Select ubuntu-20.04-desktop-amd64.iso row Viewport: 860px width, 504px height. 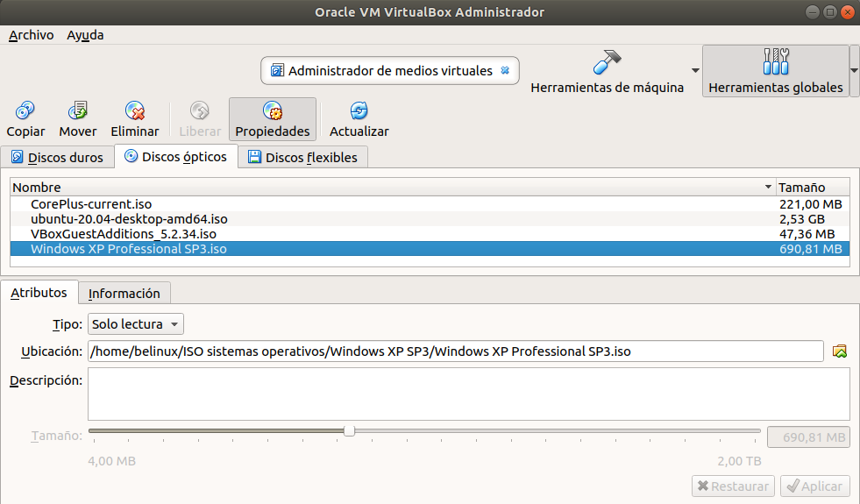coord(430,219)
